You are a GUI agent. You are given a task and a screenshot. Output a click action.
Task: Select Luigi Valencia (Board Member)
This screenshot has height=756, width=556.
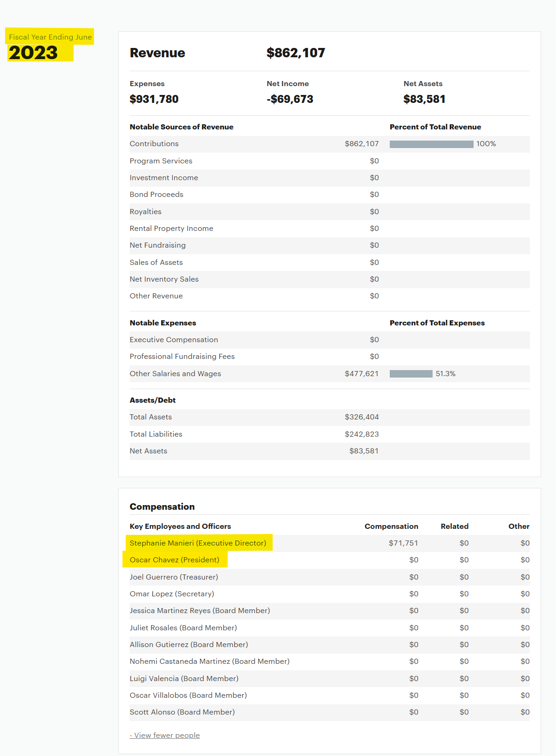point(184,678)
